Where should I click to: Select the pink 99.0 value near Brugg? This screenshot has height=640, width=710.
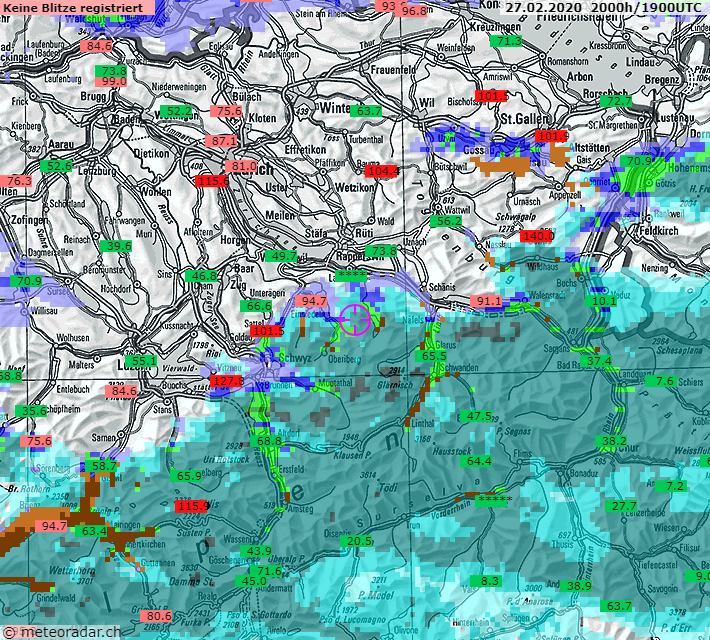111,82
